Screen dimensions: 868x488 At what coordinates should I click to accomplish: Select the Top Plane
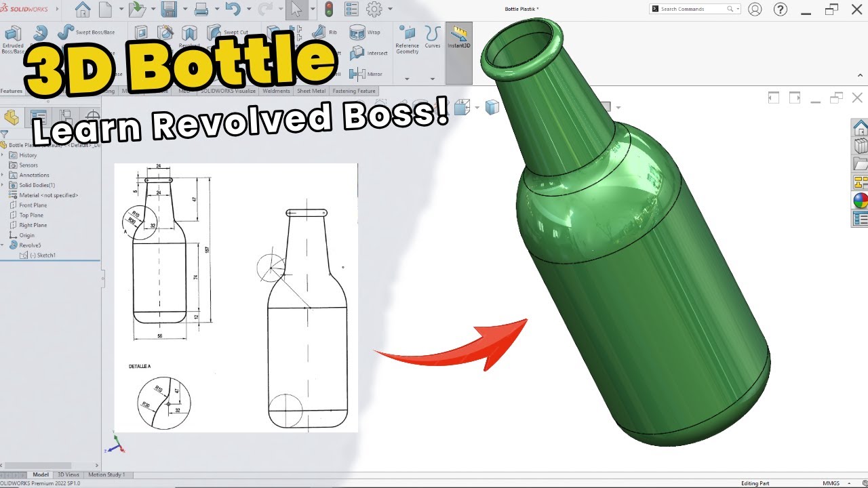tap(26, 216)
